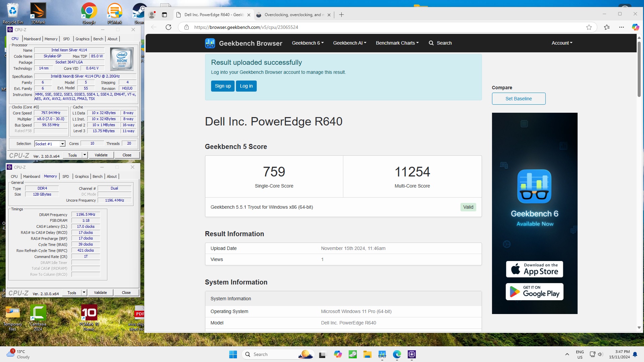Open the clock showing 3:47 PM

(620, 354)
